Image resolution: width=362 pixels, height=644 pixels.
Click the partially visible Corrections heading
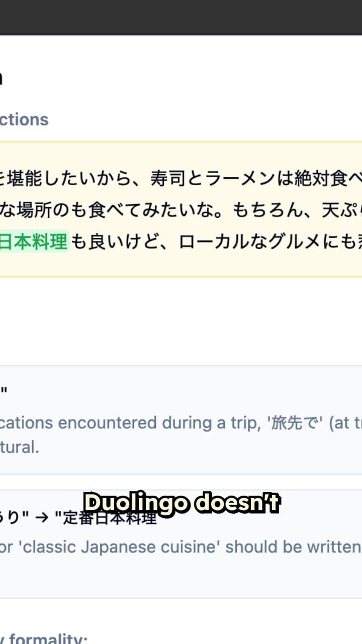[x=24, y=120]
